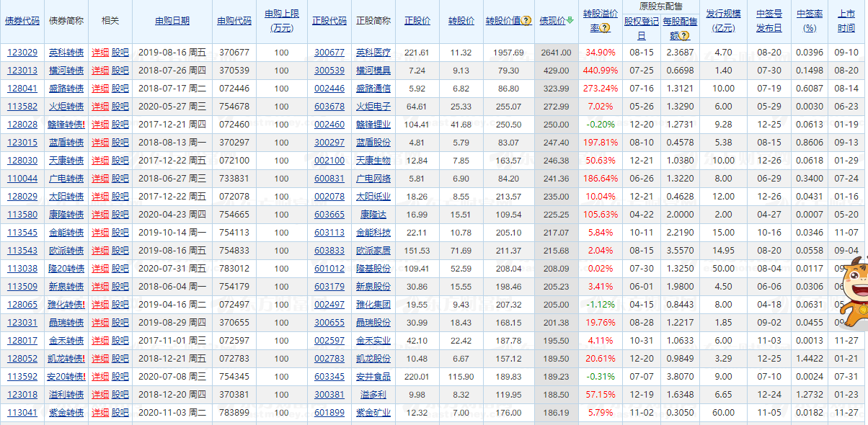This screenshot has width=868, height=425.
Task: Open 详细 link in 英科转债 row
Action: 100,53
